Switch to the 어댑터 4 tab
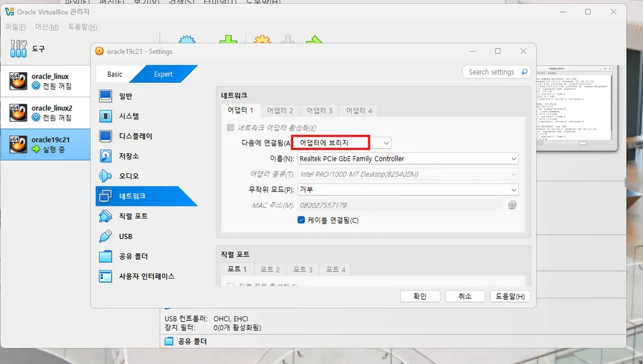 [359, 110]
